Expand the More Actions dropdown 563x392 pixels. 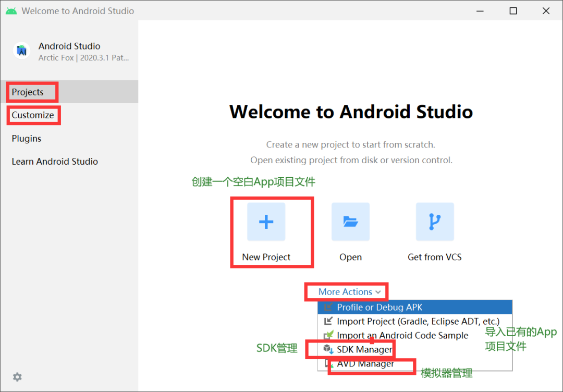click(x=349, y=292)
